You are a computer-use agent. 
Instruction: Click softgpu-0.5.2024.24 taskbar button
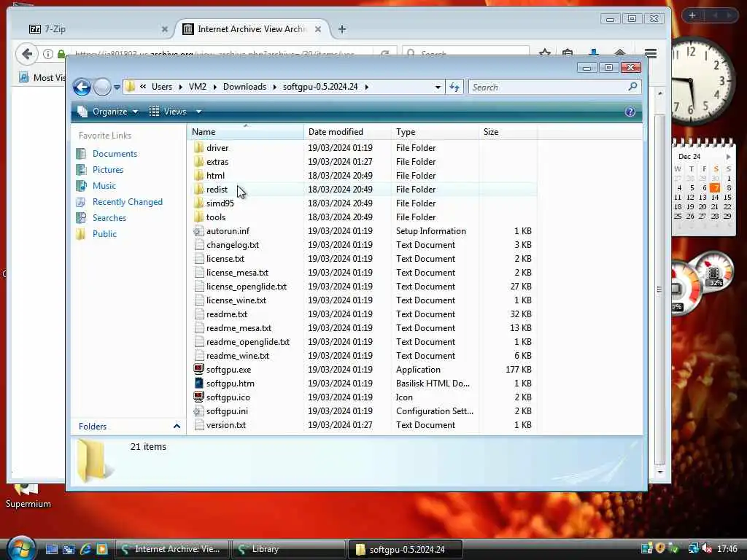click(x=406, y=549)
